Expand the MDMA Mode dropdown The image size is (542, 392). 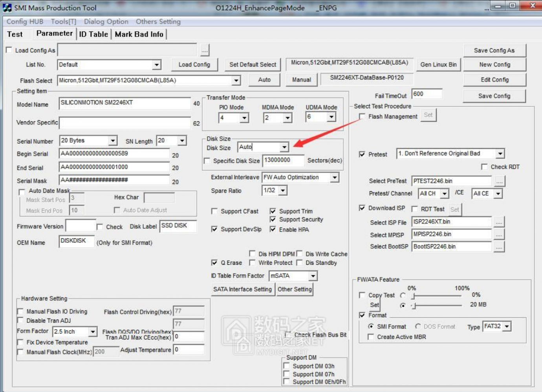[287, 118]
